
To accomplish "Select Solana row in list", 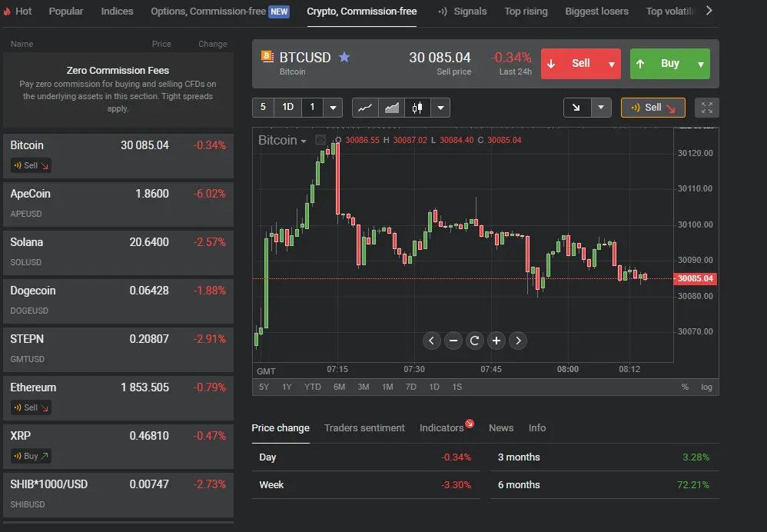I will coord(118,252).
